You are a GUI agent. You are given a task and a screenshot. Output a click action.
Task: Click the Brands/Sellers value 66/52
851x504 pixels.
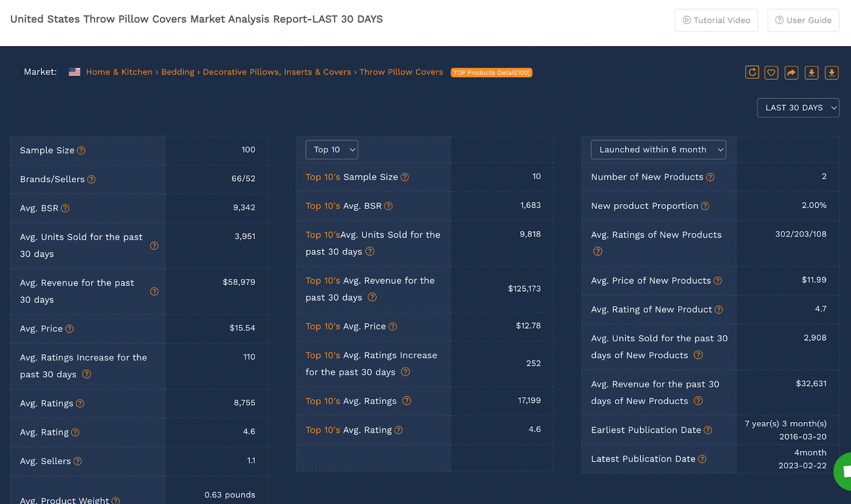(243, 179)
